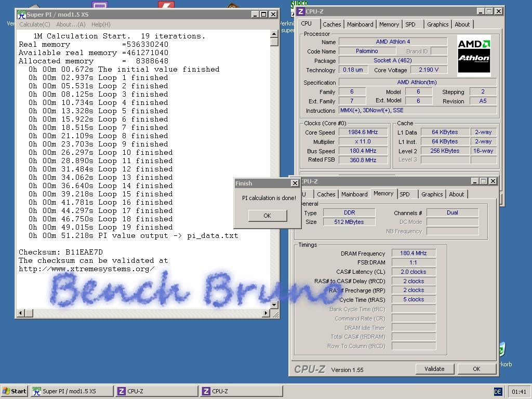Image resolution: width=532 pixels, height=399 pixels.
Task: Select Caches tab in upper CPU-Z window
Action: point(331,24)
